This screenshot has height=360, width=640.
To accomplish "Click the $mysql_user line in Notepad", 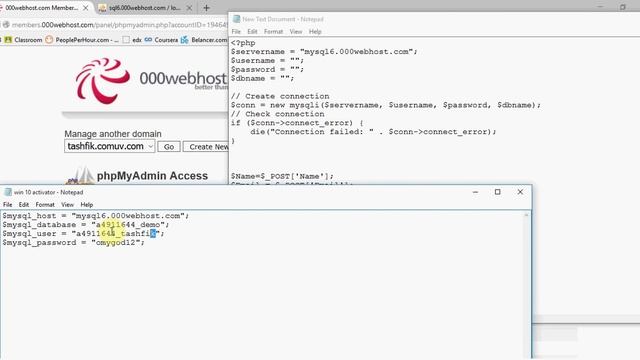I will 83,233.
